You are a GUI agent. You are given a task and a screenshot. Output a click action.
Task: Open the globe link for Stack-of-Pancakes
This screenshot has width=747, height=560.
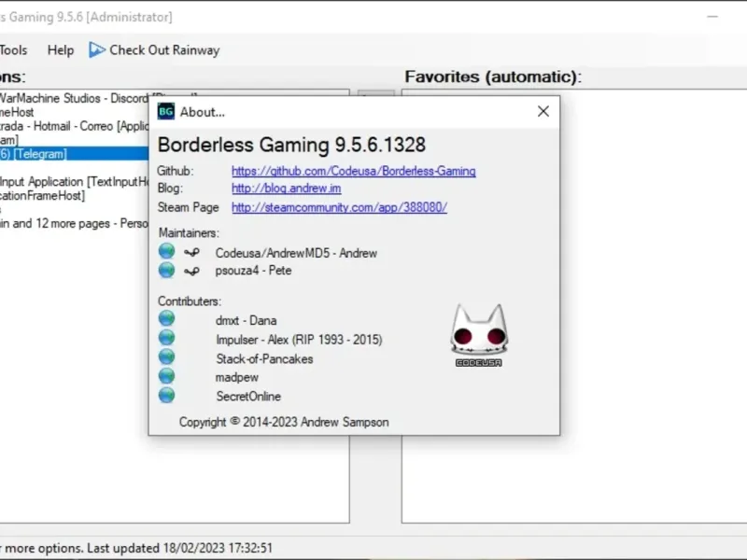(166, 357)
